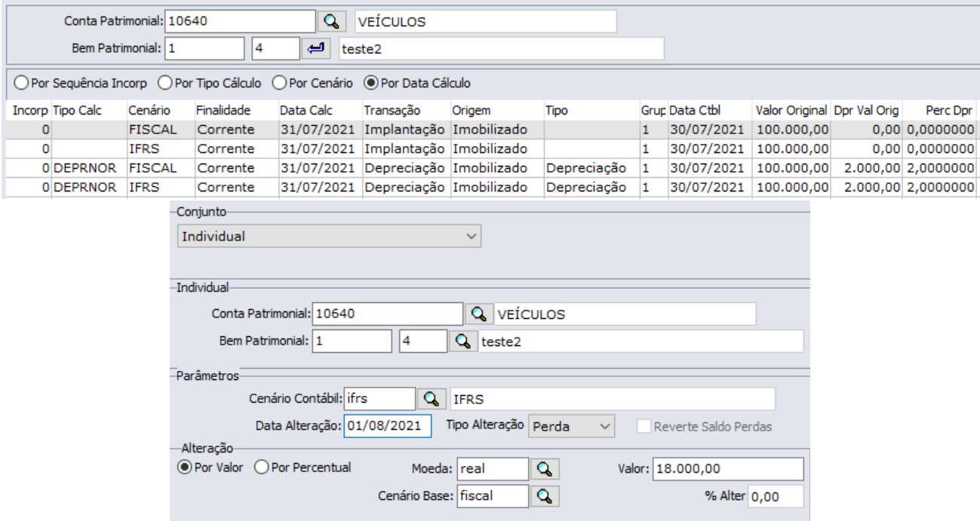Click the Cenário Base input containing fiscal
Image resolution: width=980 pixels, height=521 pixels.
point(491,495)
